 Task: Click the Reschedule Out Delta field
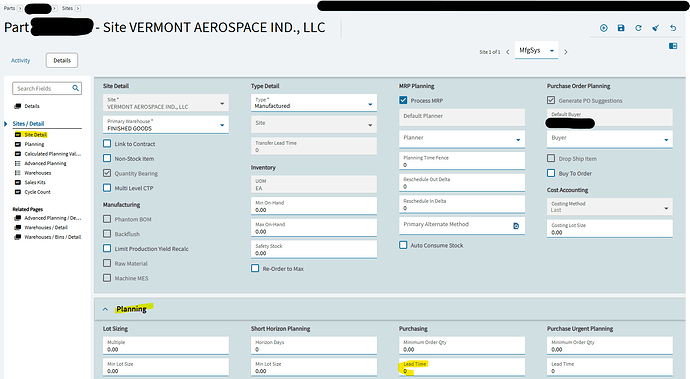pyautogui.click(x=462, y=183)
